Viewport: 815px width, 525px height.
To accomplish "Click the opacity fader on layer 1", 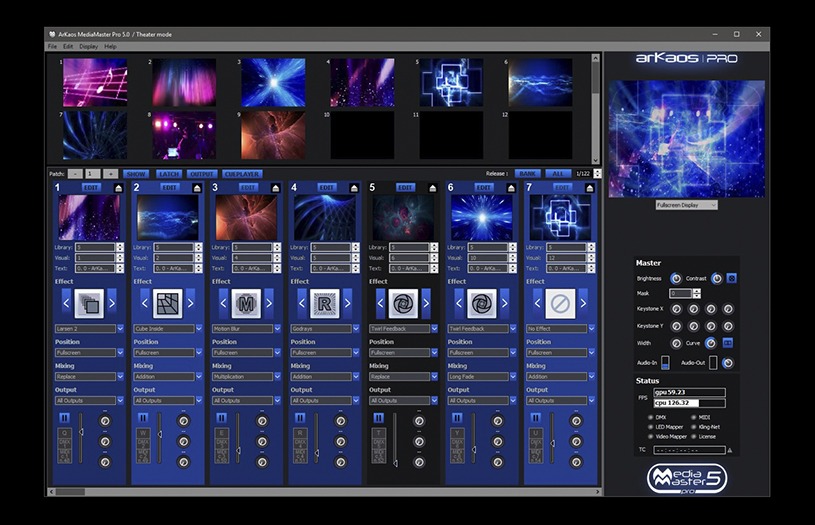I will coord(81,438).
